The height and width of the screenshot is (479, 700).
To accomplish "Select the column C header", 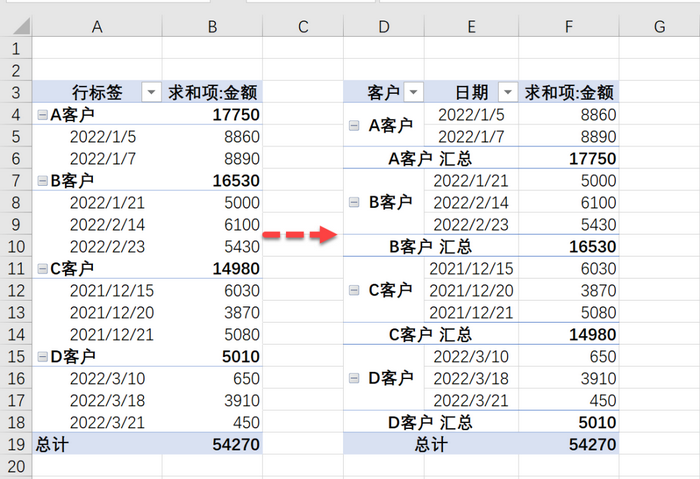I will [x=303, y=27].
